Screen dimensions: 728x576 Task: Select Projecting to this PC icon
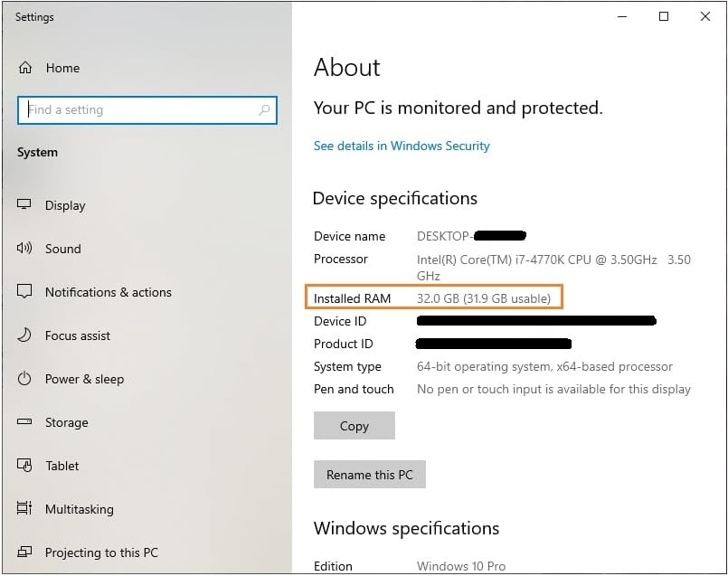pyautogui.click(x=24, y=552)
